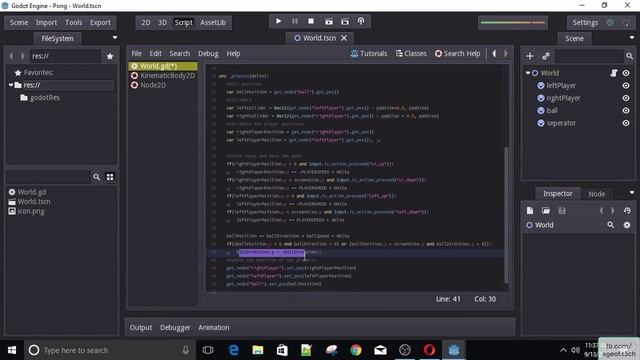Click the script editor vertical scrollbar

click(x=507, y=215)
